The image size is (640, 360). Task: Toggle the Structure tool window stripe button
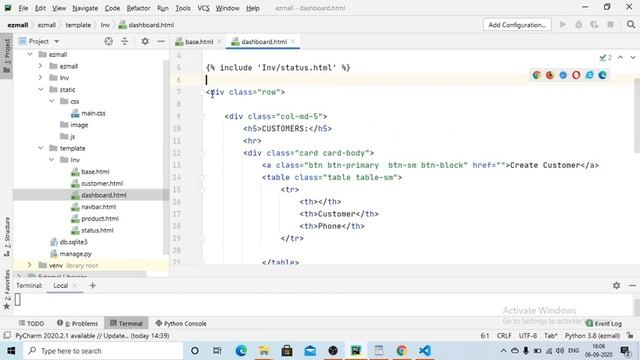tap(7, 237)
